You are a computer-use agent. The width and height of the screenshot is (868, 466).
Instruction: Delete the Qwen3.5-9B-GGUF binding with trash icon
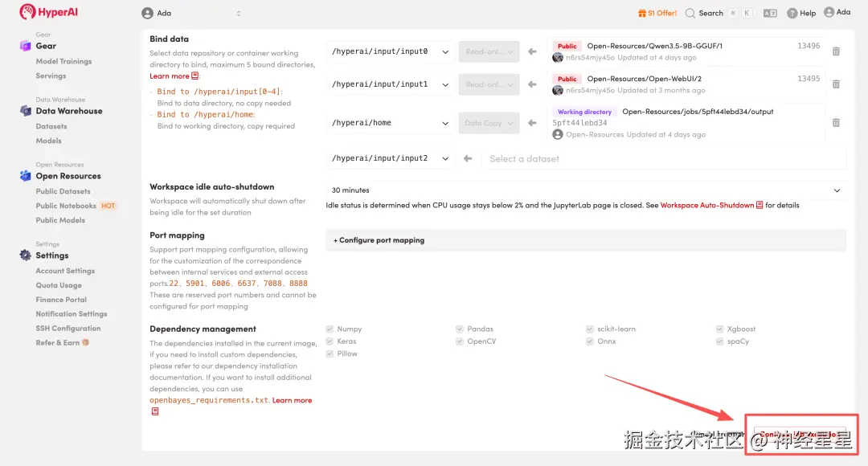tap(836, 51)
